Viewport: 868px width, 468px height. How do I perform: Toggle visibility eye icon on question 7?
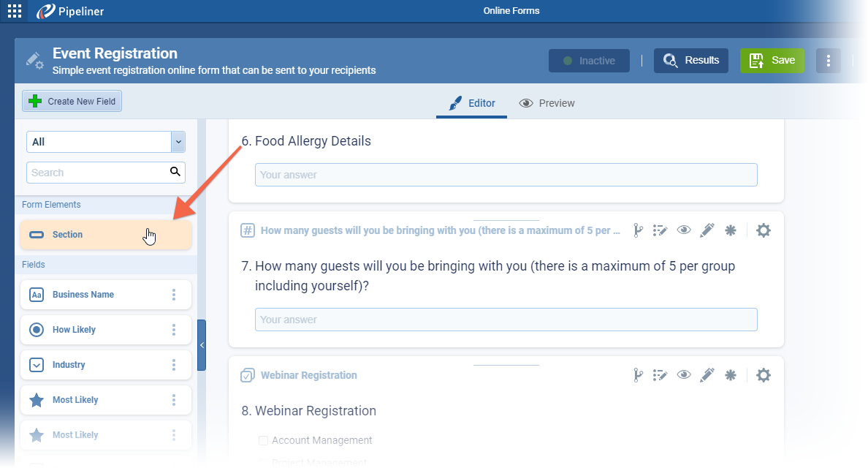tap(684, 230)
